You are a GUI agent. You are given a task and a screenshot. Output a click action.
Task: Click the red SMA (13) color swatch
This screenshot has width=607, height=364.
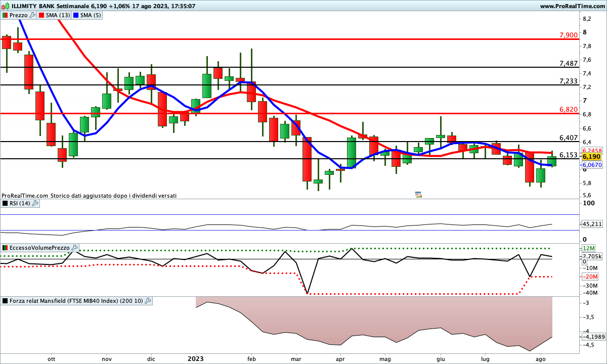41,16
